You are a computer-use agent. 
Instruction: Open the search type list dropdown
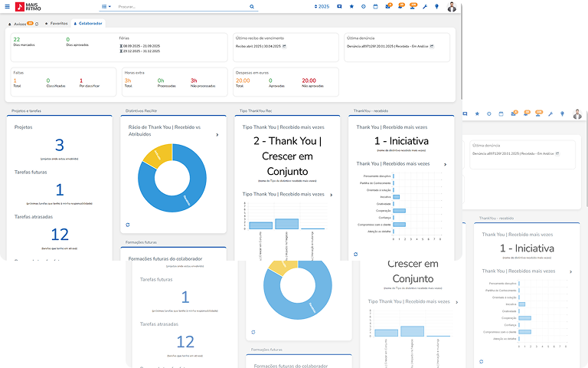point(106,6)
